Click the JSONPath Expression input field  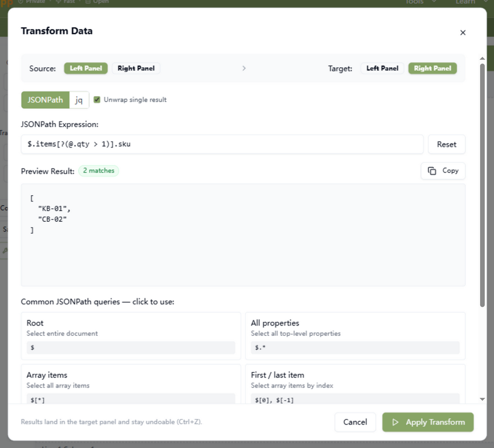[222, 144]
